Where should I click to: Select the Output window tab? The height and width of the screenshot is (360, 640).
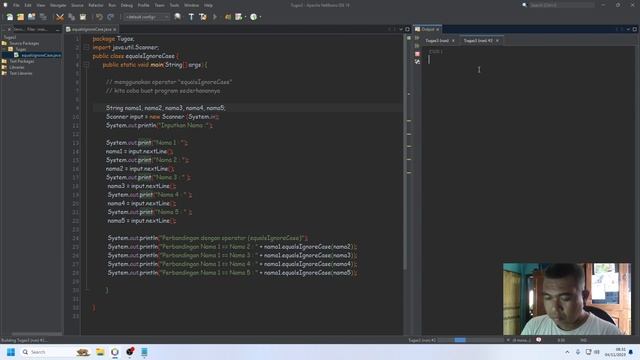pos(427,29)
